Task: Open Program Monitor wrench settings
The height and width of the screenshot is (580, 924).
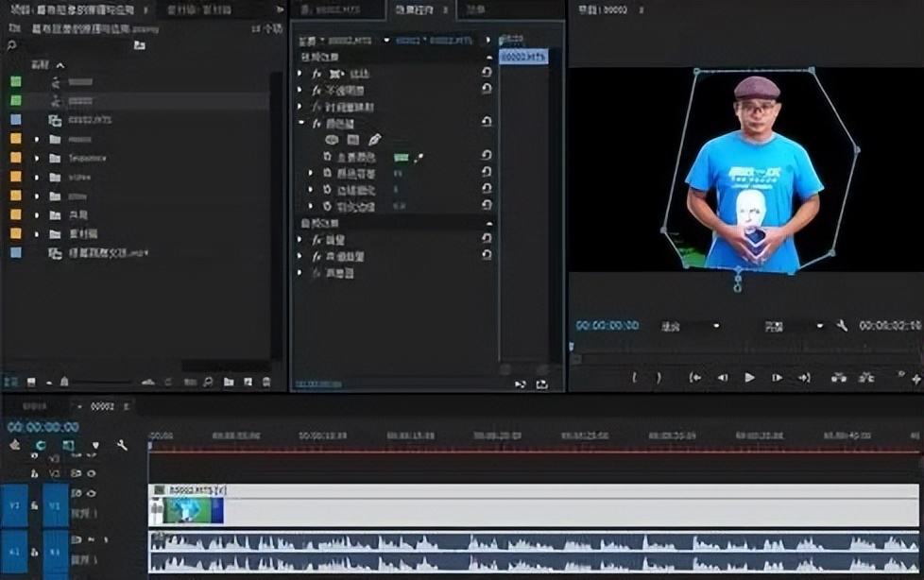Action: tap(842, 326)
